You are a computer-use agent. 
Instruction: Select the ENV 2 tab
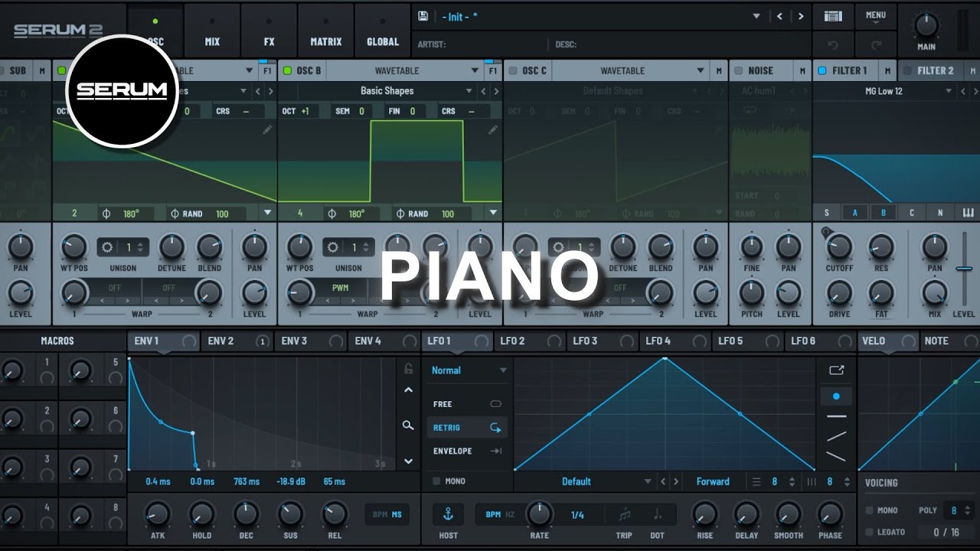(237, 341)
